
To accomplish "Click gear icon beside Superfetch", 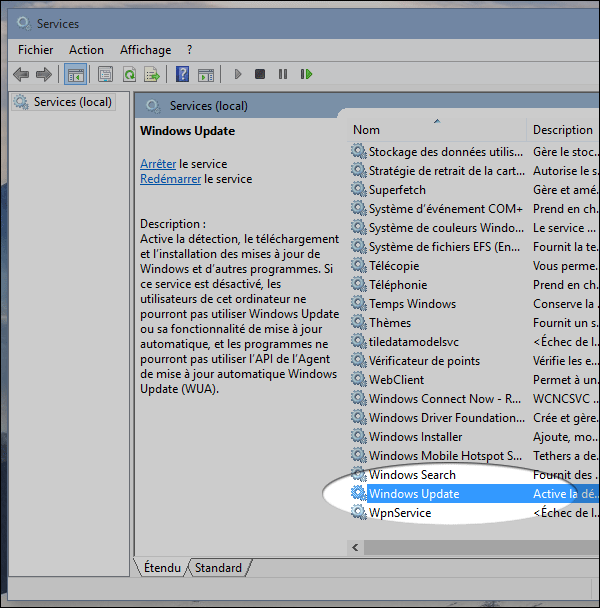I will (359, 190).
